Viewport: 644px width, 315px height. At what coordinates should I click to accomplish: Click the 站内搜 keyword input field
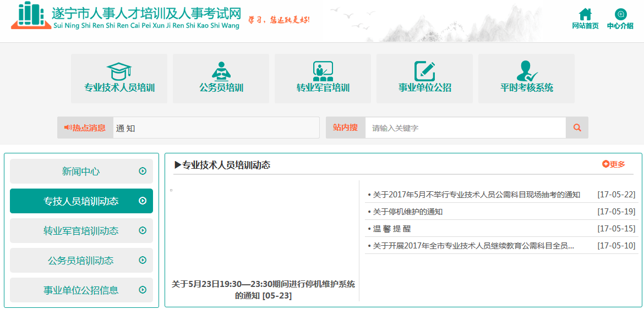coord(465,128)
